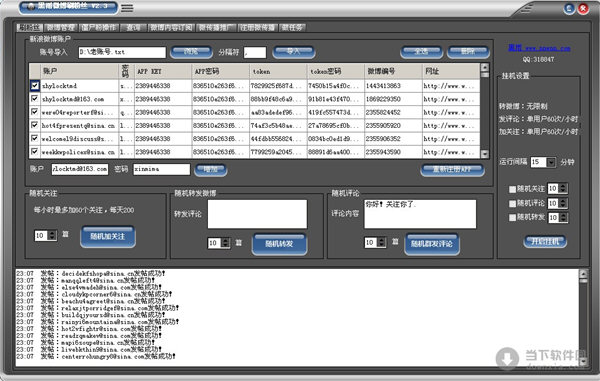Click the 密码 field containing xinmima

161,169
